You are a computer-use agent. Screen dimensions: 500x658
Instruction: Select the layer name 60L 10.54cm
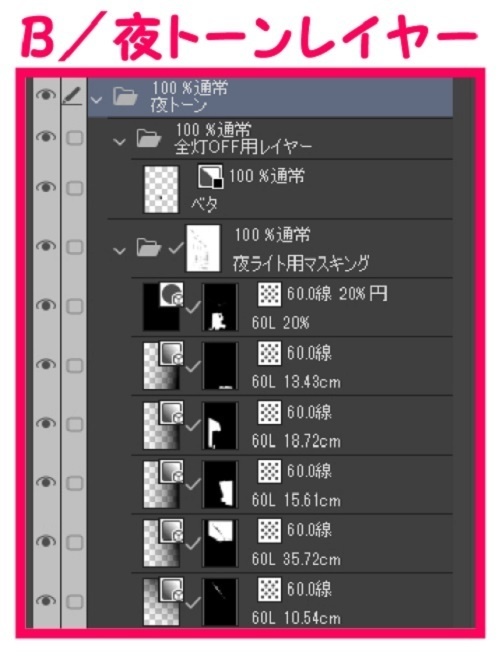[296, 618]
